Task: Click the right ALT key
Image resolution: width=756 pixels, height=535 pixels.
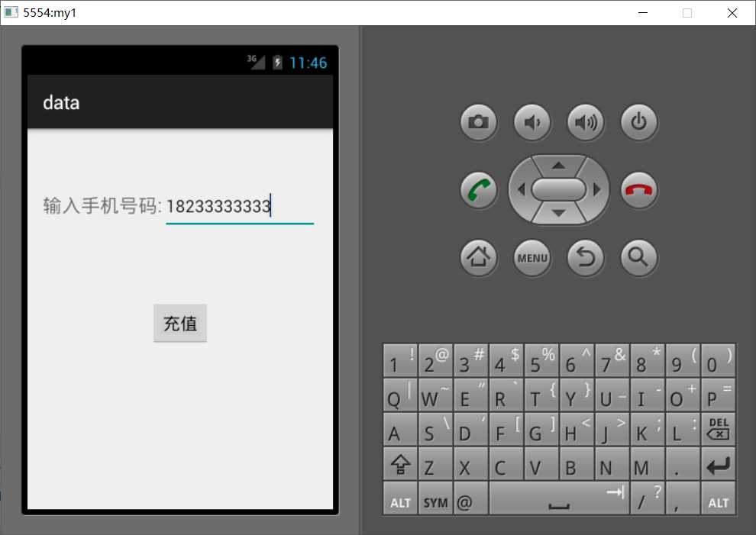Action: [x=718, y=498]
